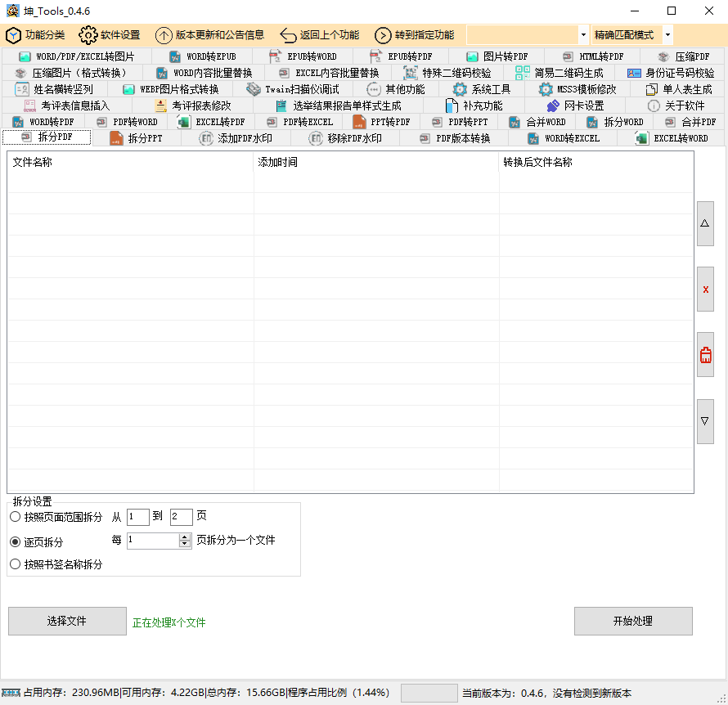Viewport: 728px width, 705px height.
Task: Open 软件设置 gear icon
Action: 88,35
